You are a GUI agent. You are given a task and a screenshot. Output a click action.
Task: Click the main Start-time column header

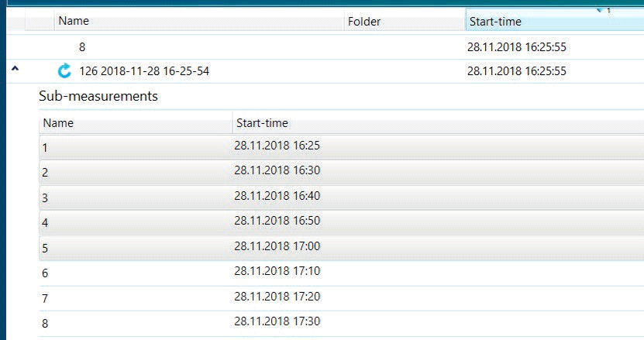496,22
